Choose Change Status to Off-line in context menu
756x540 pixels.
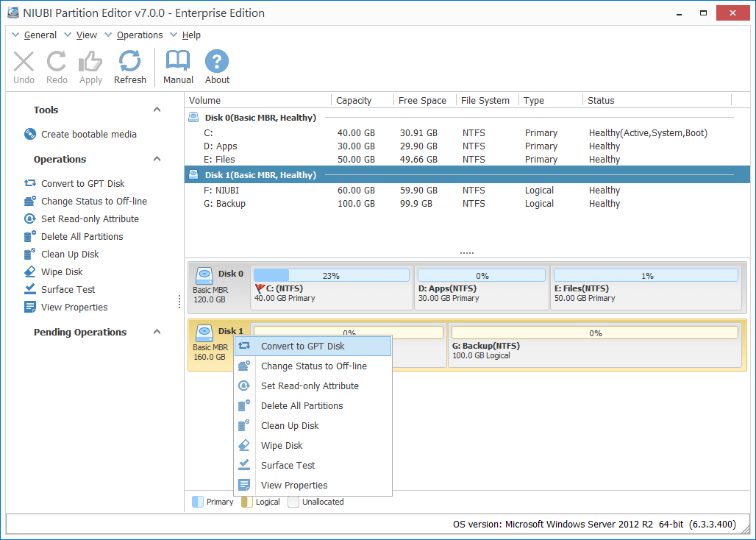coord(313,366)
